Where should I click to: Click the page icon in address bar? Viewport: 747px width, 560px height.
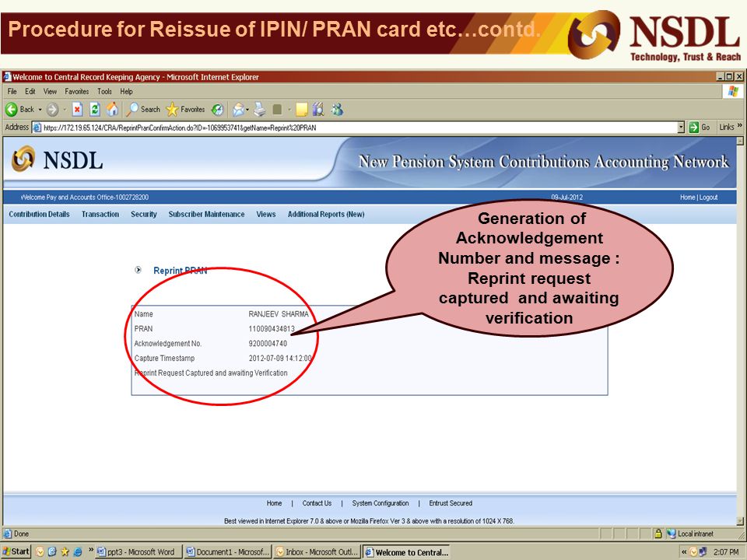[x=37, y=127]
